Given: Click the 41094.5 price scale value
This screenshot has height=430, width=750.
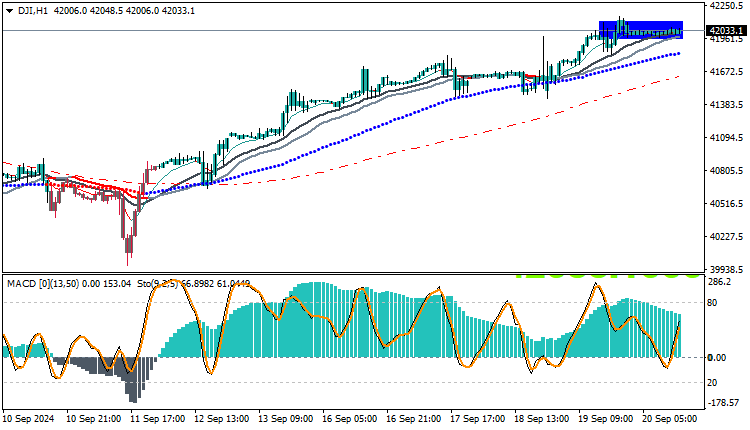Looking at the screenshot, I should 726,138.
